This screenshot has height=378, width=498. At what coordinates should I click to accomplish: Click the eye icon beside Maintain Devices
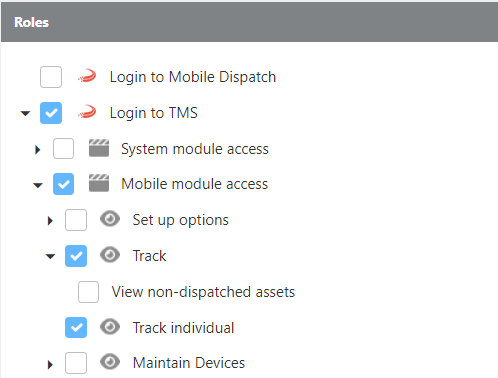(x=110, y=362)
